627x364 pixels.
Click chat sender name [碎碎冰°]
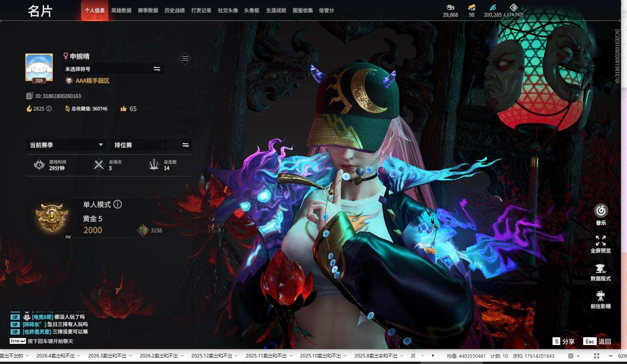coord(35,324)
